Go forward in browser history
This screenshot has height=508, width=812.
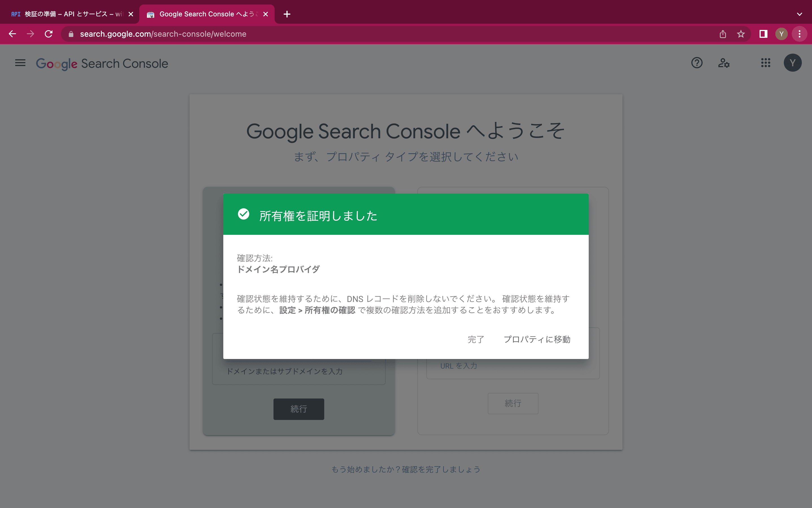(x=30, y=34)
